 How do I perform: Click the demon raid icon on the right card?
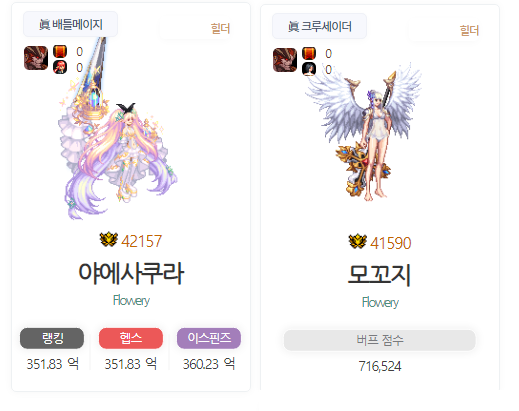point(285,60)
